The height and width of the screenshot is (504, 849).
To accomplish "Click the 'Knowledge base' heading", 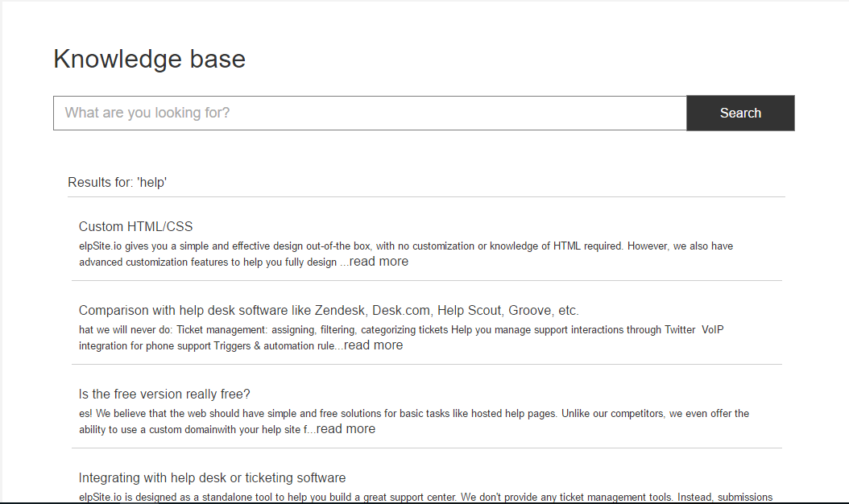I will click(x=149, y=59).
